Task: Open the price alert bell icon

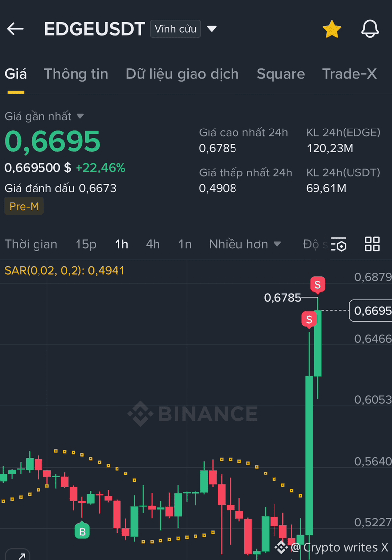Action: tap(370, 29)
